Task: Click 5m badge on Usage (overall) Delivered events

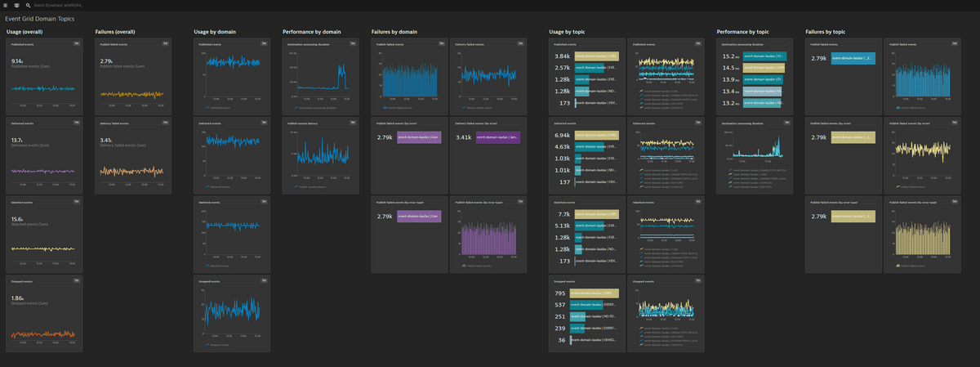Action: (76, 123)
